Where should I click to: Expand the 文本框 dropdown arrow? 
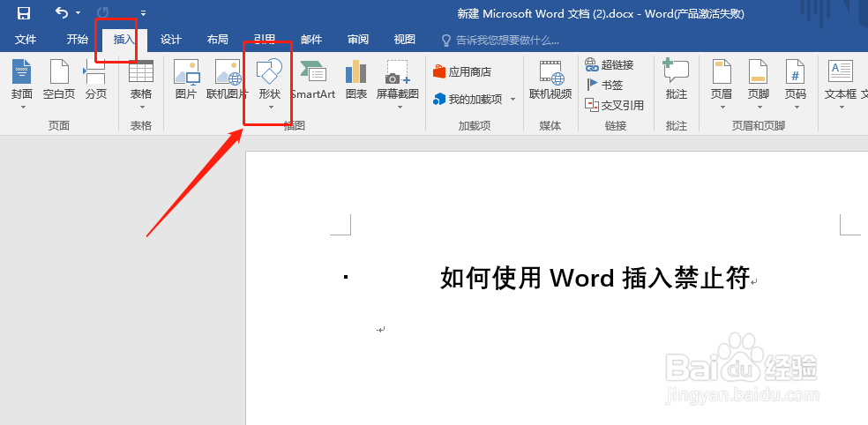click(x=842, y=107)
